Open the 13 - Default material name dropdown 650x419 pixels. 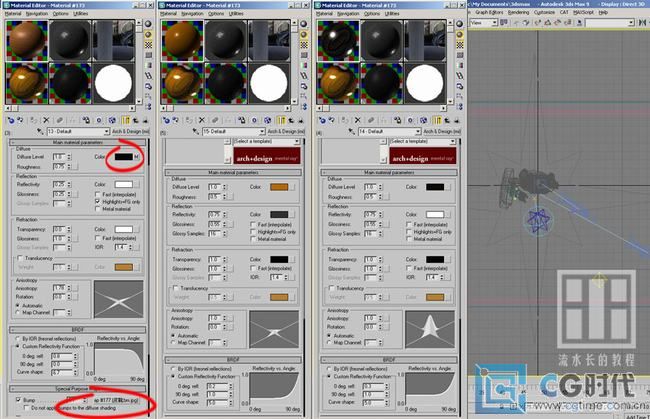[106, 131]
